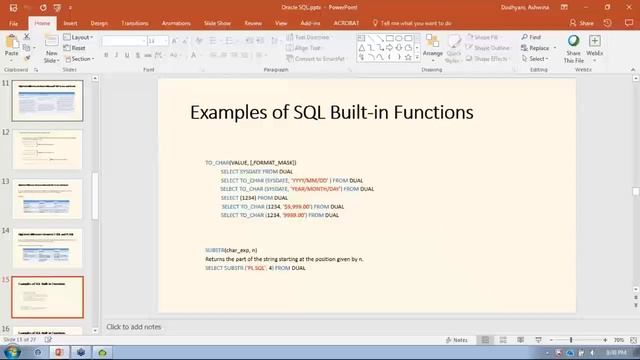
Task: Click the Increase Font Size icon
Action: (175, 41)
